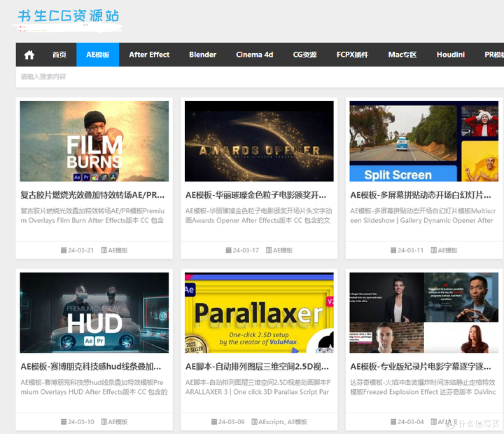Open the Split Screen thumbnail
This screenshot has width=504, height=434.
pos(424,141)
